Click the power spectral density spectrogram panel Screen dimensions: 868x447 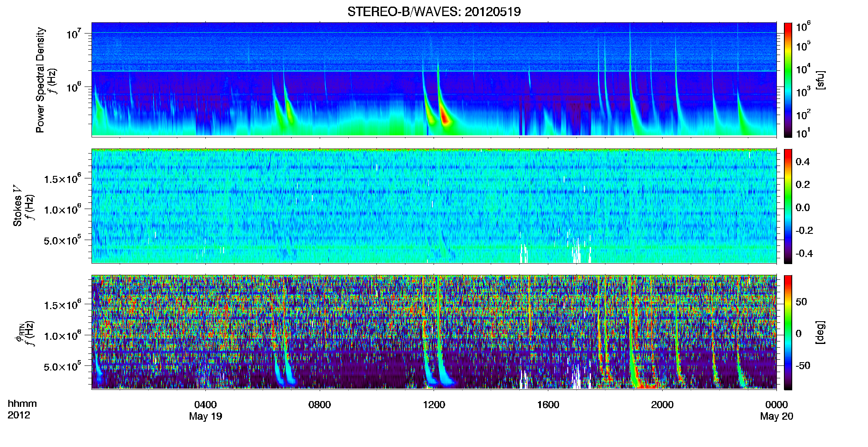tap(434, 79)
